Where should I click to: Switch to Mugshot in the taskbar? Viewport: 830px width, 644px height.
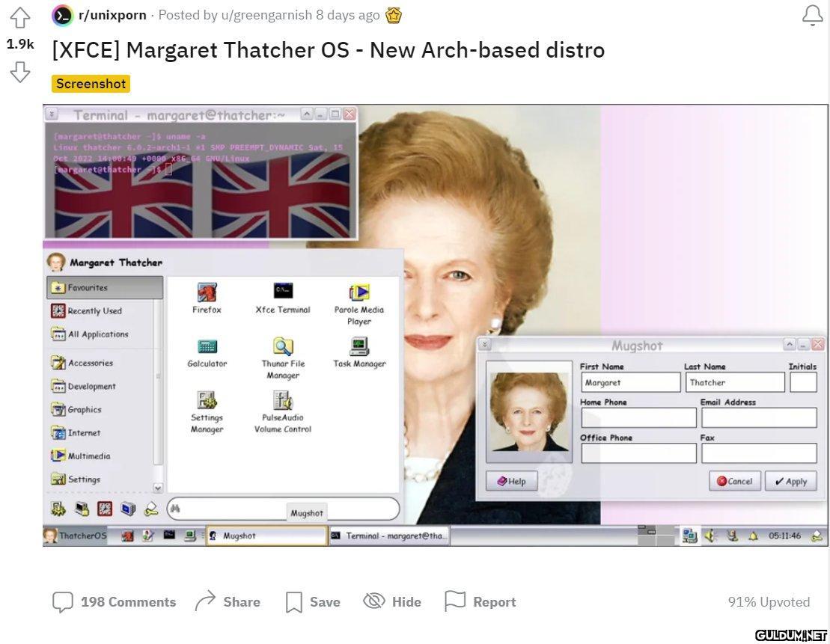pyautogui.click(x=266, y=536)
